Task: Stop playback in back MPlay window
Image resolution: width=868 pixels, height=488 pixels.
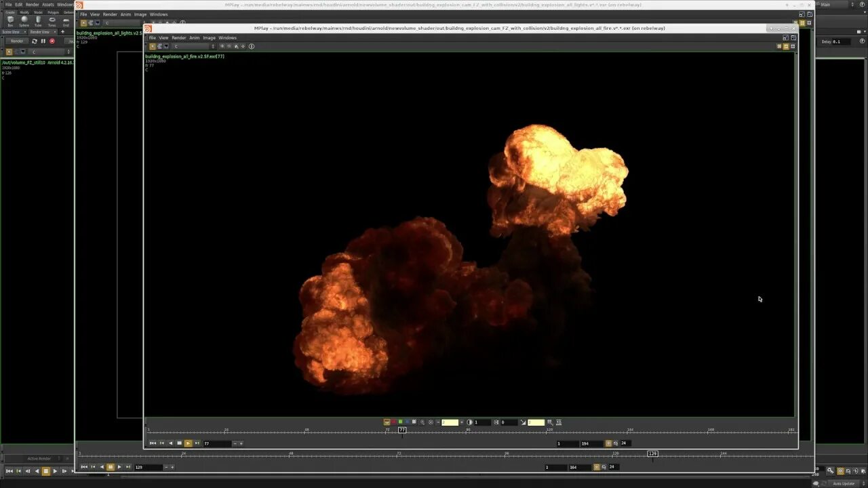Action: click(111, 467)
